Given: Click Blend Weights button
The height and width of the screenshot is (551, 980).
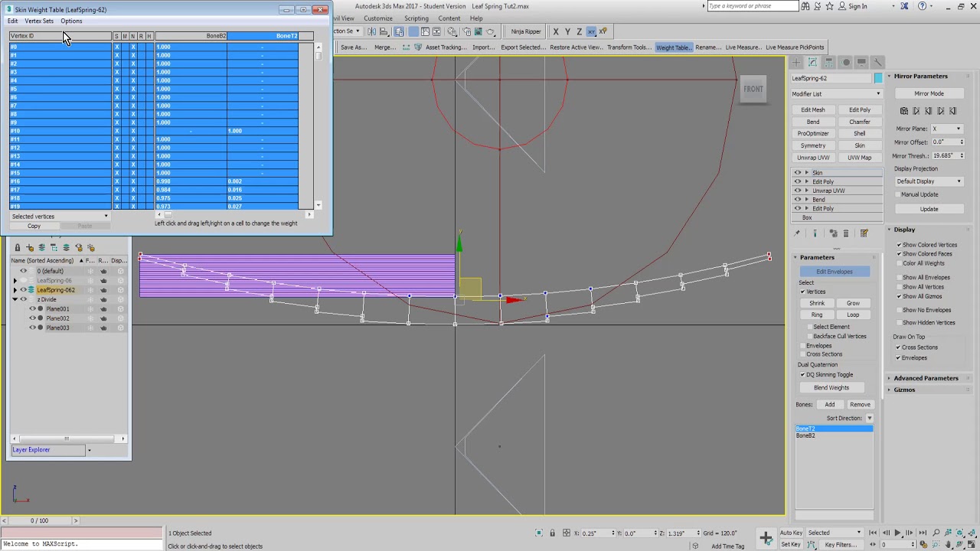Looking at the screenshot, I should click(x=831, y=388).
